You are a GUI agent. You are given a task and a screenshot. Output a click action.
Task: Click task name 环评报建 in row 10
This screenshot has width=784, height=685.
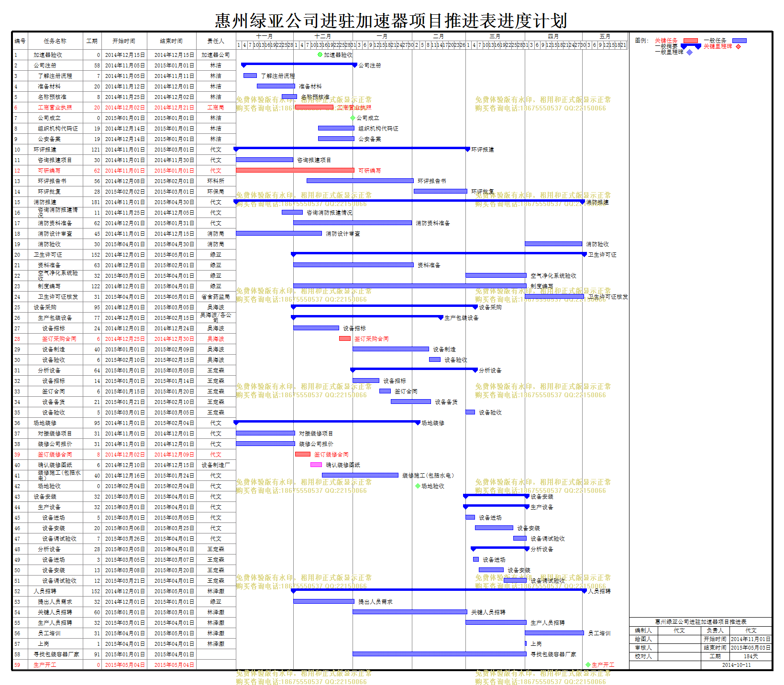click(45, 150)
